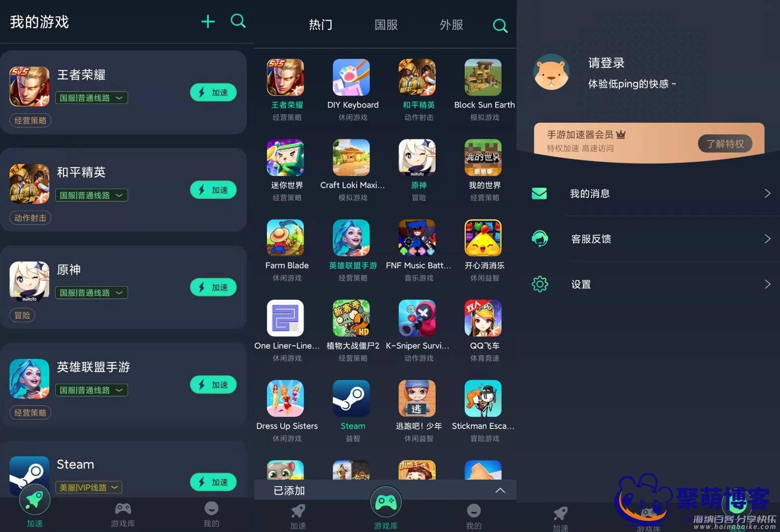780x532 pixels.
Task: Open the Farm Blade game icon
Action: tap(285, 238)
